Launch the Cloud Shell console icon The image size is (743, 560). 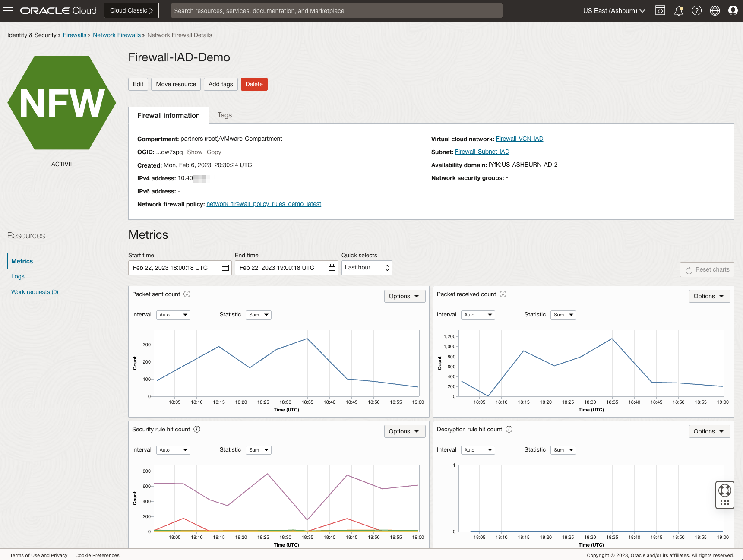coord(660,10)
